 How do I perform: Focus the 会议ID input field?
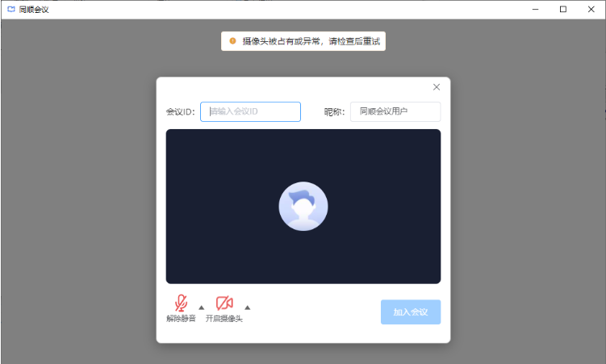point(250,111)
